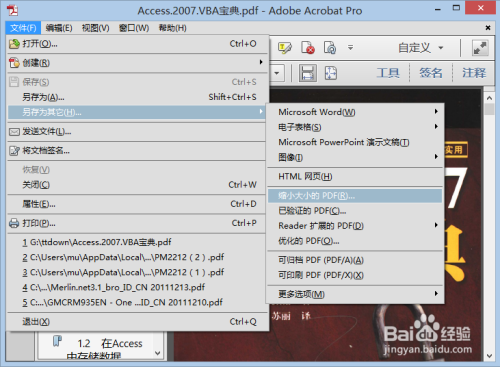Click the fit full page icon
Viewport: 500px width, 367px height.
(331, 73)
